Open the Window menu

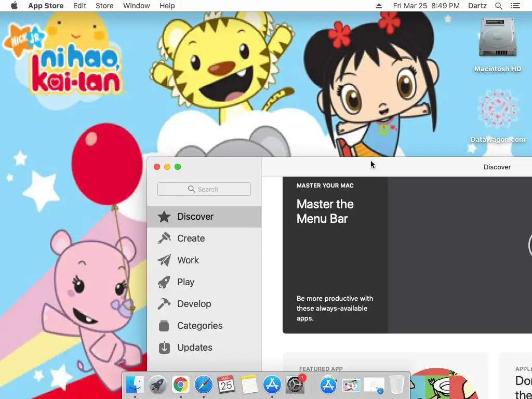coord(137,6)
